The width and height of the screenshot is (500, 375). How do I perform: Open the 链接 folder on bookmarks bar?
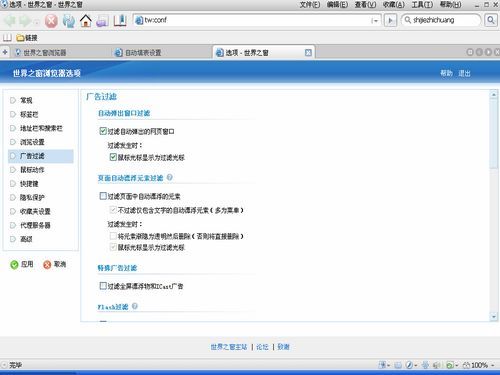pos(27,38)
